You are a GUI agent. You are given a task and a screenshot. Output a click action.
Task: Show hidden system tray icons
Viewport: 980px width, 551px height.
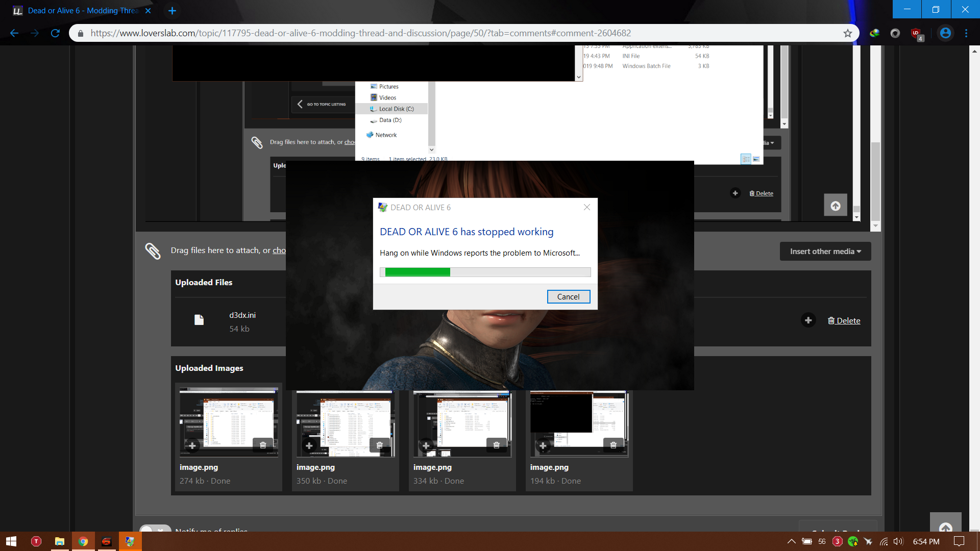click(791, 541)
